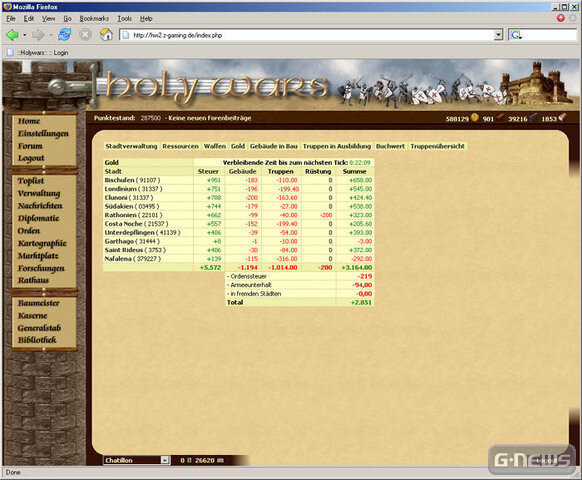Viewport: 582px width, 480px height.
Task: Click the city name Unterdepflingen
Action: (x=129, y=233)
